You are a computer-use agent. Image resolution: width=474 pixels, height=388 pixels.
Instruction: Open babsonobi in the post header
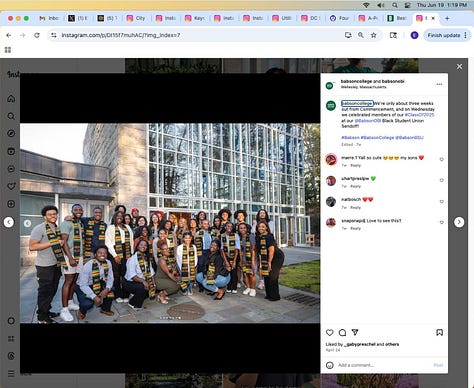click(x=393, y=81)
